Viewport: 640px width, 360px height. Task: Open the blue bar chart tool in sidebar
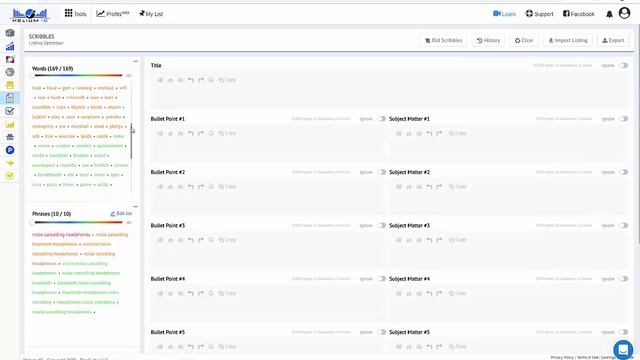pyautogui.click(x=10, y=46)
